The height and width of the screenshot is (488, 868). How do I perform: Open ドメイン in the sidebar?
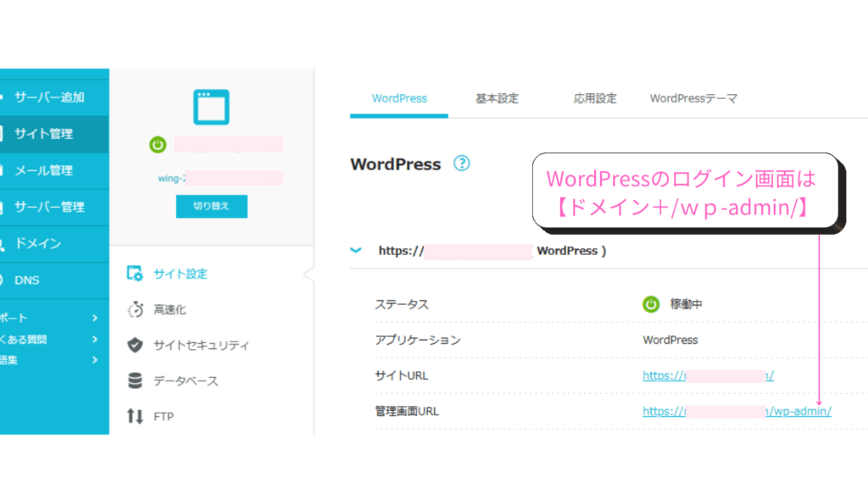(37, 243)
